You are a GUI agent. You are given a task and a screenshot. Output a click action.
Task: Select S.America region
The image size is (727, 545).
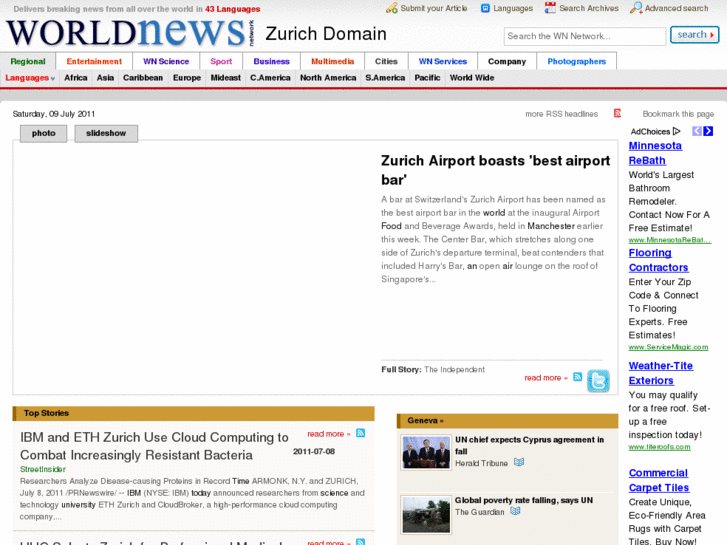tap(385, 78)
